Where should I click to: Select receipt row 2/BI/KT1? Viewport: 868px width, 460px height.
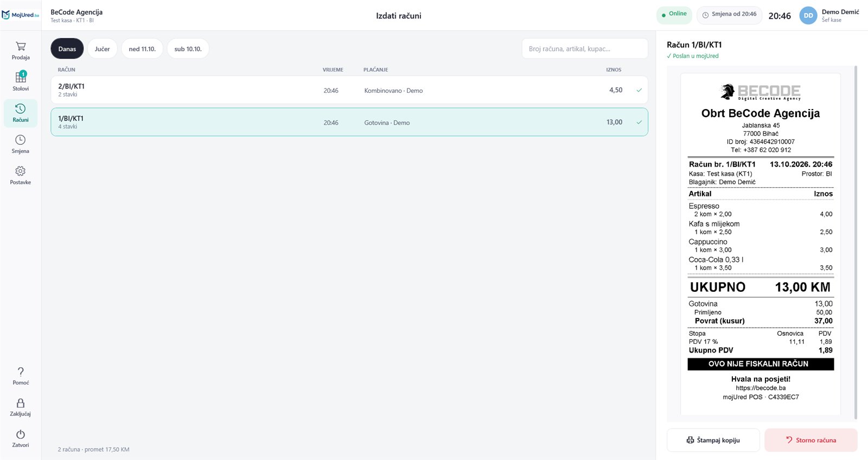coord(349,90)
